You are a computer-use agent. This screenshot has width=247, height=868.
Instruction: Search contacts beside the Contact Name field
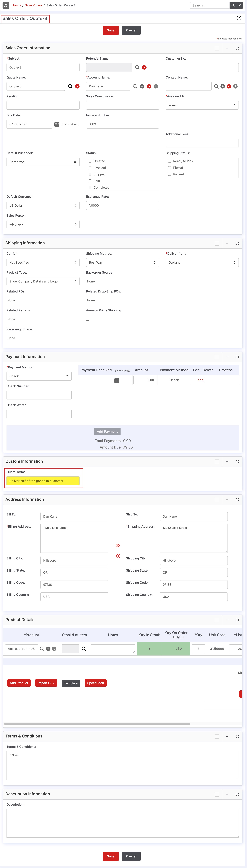click(x=216, y=86)
